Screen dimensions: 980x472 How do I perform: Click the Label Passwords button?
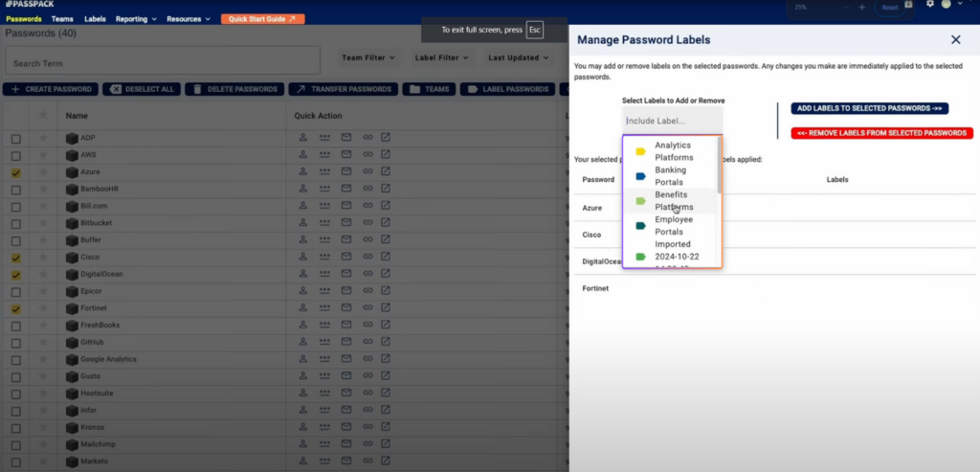tap(508, 89)
